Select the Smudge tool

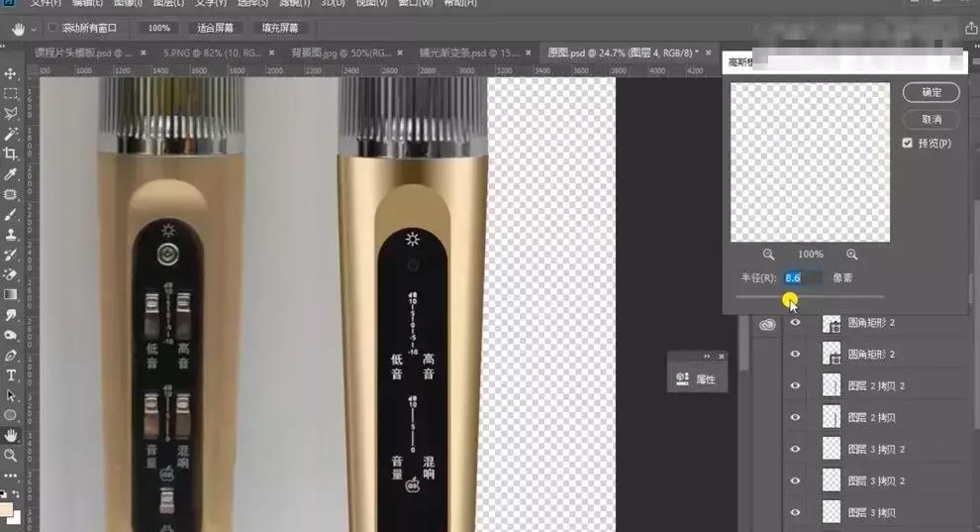(x=11, y=314)
